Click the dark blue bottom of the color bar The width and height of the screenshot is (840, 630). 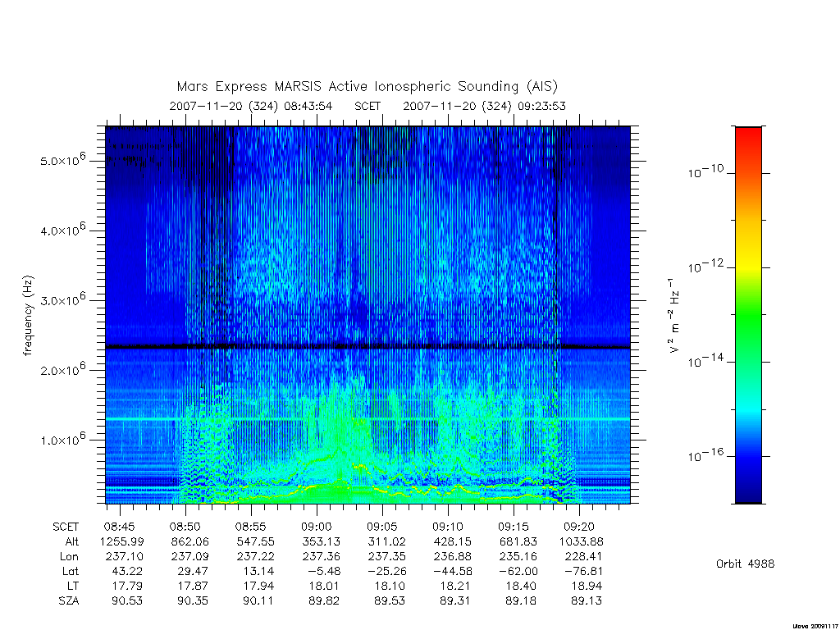(748, 491)
